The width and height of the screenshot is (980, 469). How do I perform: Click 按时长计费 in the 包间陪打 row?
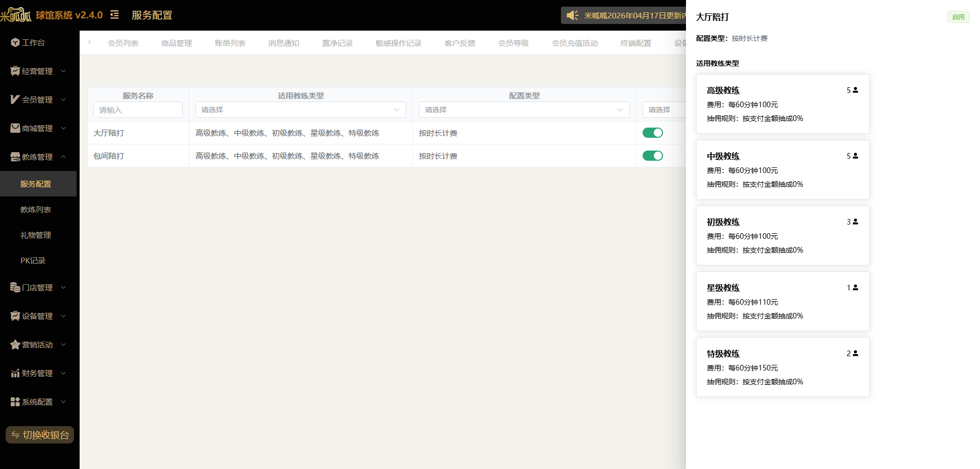[x=438, y=156]
